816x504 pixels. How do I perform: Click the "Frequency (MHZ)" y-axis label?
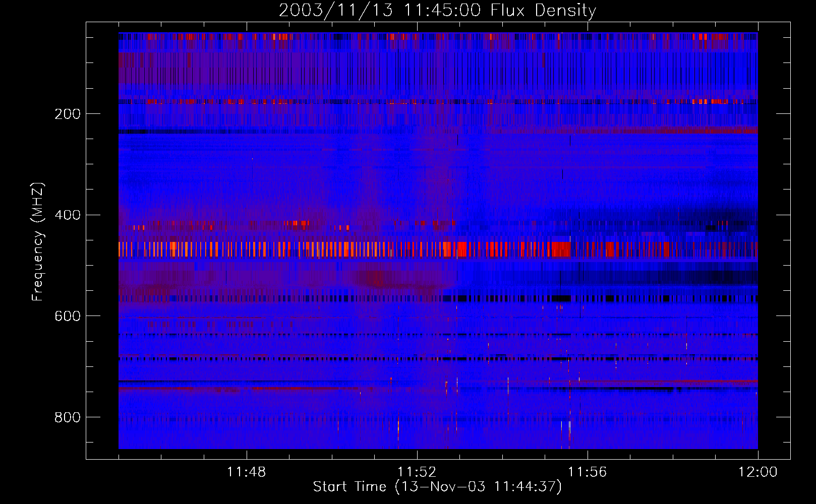pos(38,242)
